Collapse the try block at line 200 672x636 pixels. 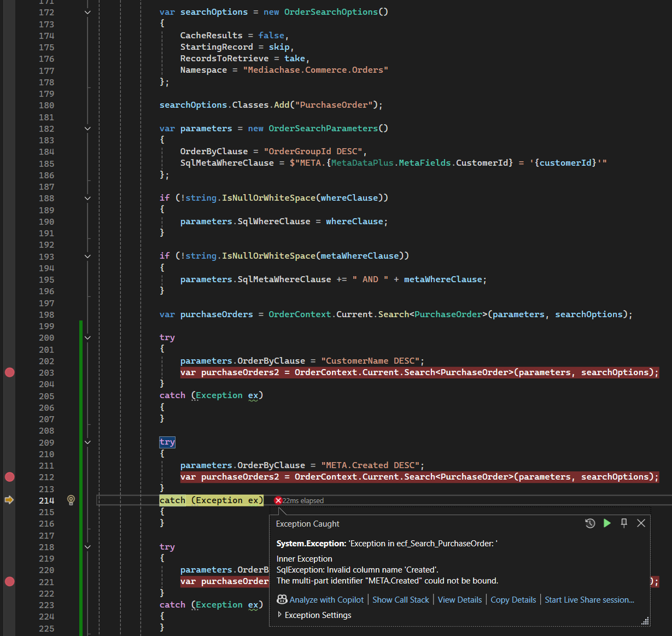coord(87,338)
